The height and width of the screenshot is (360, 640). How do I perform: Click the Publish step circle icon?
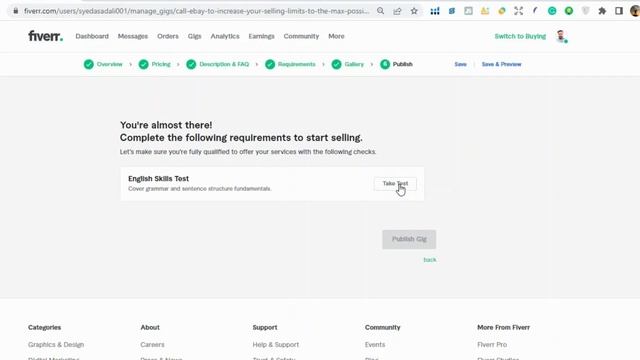pyautogui.click(x=385, y=64)
